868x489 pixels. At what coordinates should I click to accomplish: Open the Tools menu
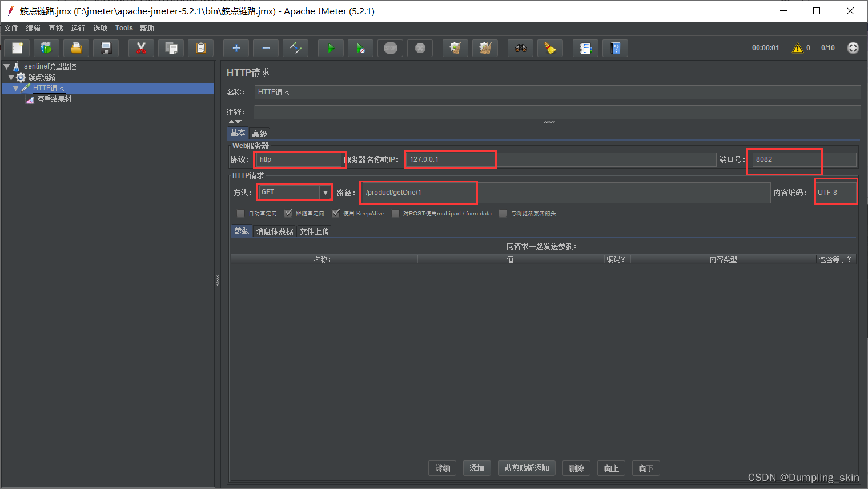124,28
